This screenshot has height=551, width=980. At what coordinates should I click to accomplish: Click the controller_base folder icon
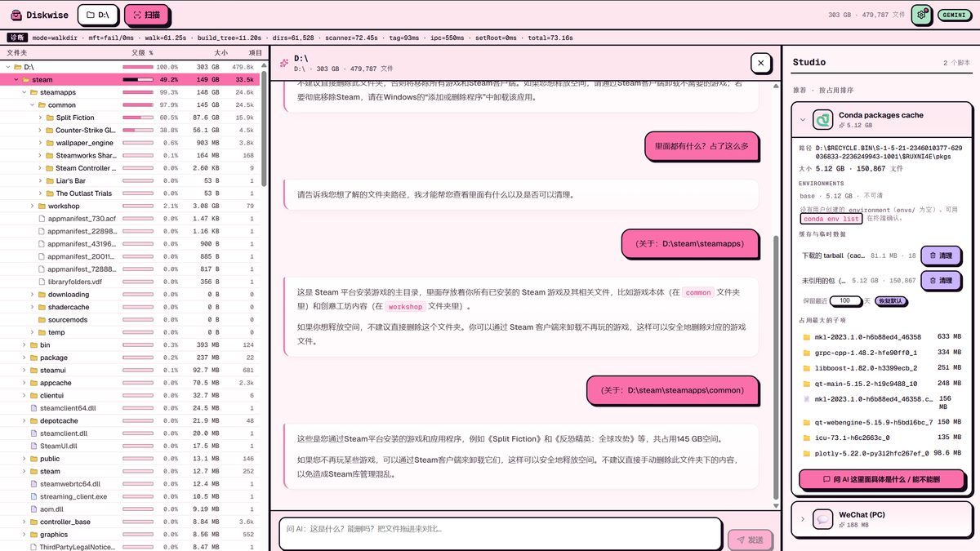coord(33,522)
